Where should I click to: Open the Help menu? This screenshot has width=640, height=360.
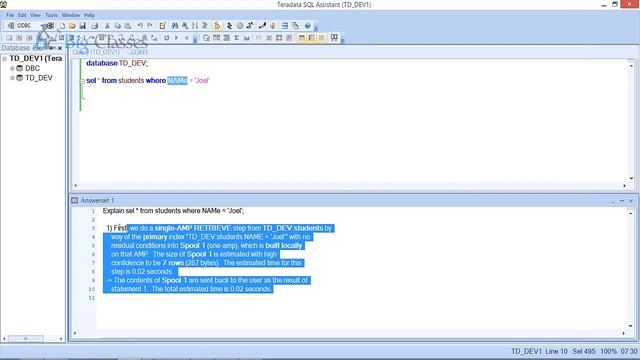(x=89, y=15)
